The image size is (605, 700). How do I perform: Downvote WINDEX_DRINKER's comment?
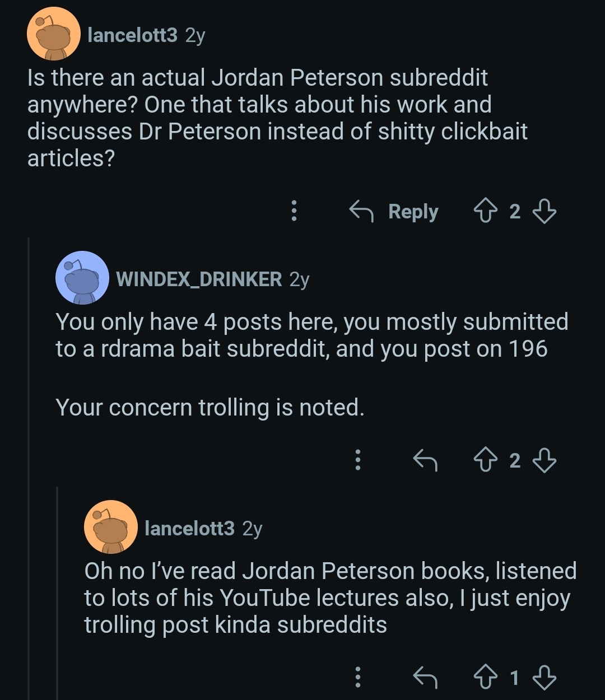pos(543,460)
